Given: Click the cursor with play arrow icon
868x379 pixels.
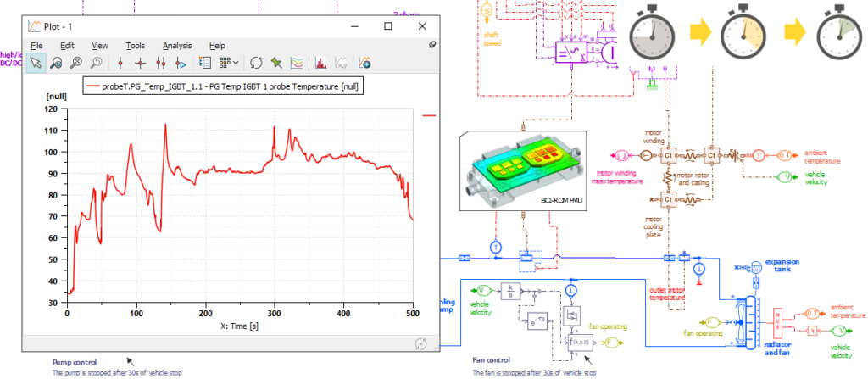Looking at the screenshot, I should pyautogui.click(x=181, y=63).
